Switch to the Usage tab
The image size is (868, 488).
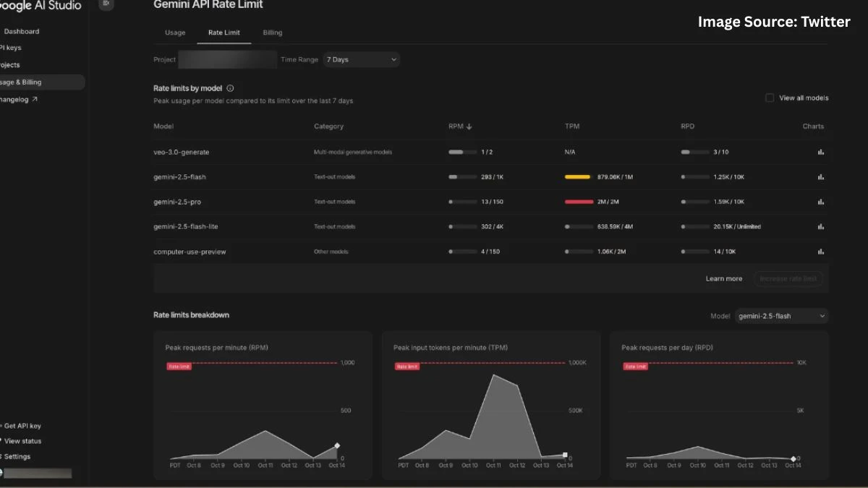click(175, 33)
